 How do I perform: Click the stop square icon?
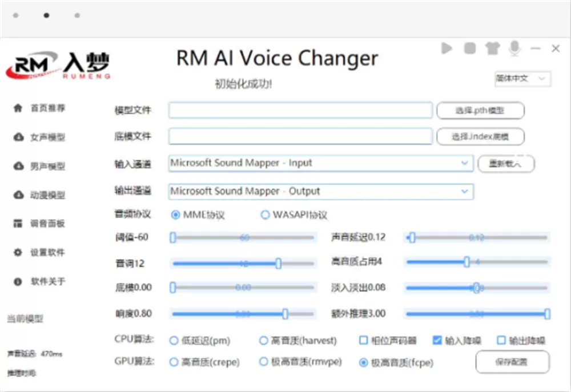[470, 48]
